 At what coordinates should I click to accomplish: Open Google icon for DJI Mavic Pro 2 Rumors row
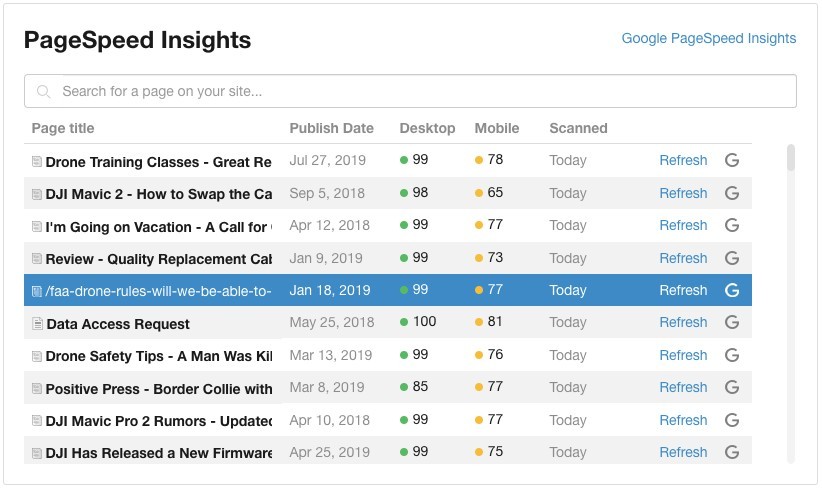[732, 420]
